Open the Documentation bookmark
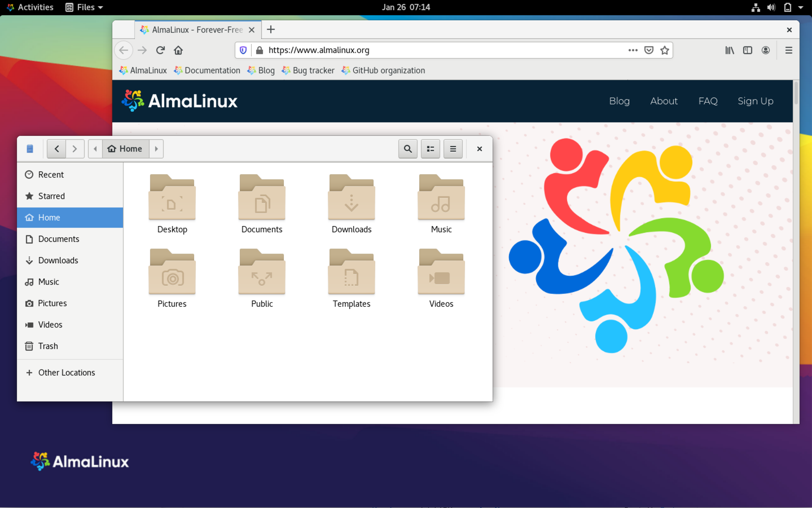 (x=207, y=70)
